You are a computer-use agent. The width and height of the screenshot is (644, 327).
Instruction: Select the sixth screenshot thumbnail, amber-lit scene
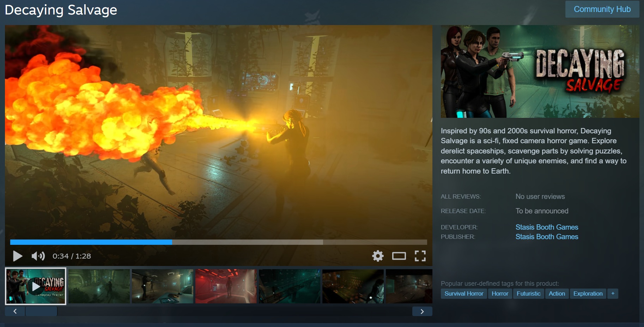pyautogui.click(x=353, y=286)
